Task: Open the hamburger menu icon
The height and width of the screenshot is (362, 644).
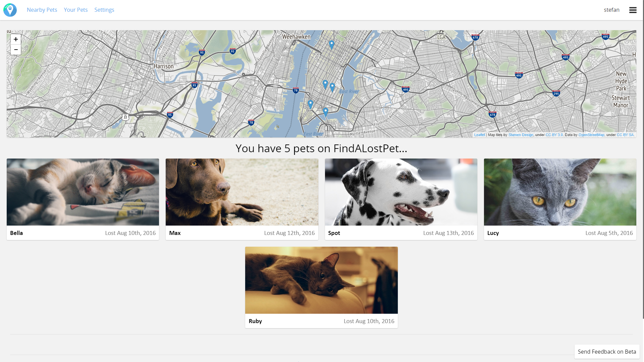Action: (633, 10)
